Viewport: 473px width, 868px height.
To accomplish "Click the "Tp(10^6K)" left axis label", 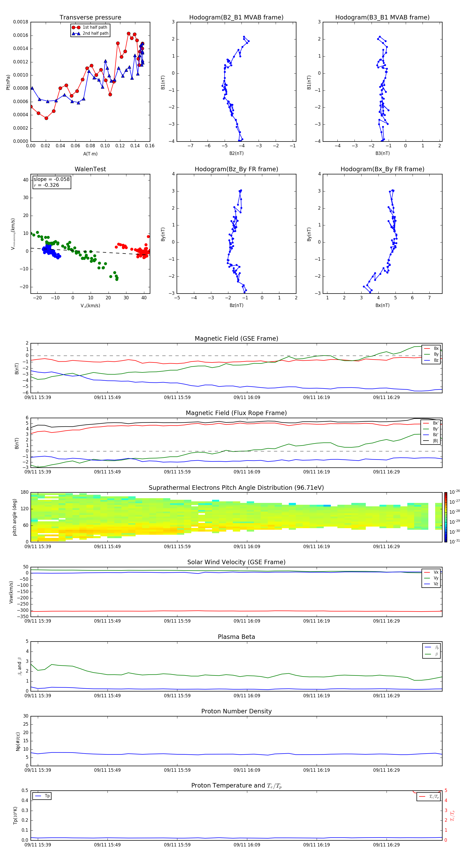I will (x=15, y=815).
